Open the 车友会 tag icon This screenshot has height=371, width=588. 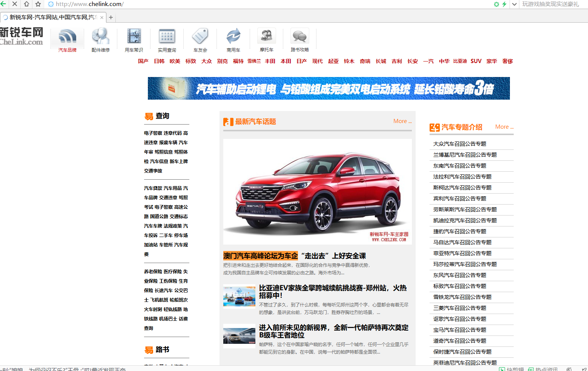tap(200, 37)
